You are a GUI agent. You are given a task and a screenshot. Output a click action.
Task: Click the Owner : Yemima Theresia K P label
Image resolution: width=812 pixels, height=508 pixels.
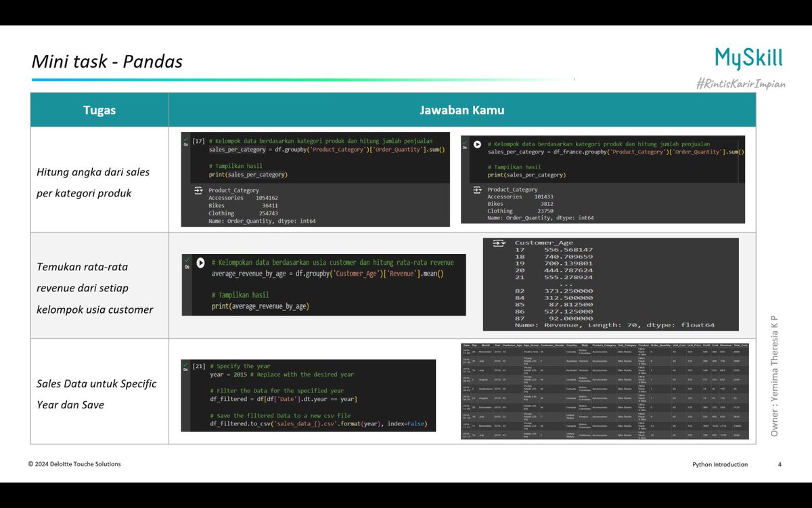coord(775,376)
